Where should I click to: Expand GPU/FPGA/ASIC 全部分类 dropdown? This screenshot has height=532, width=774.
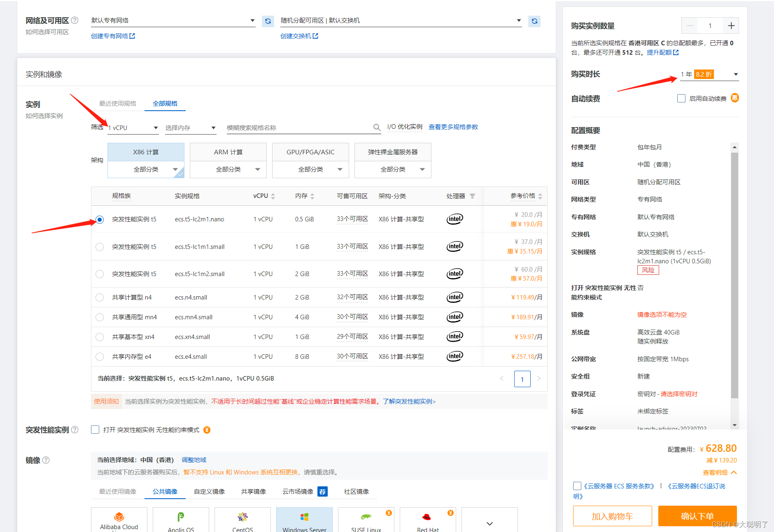point(310,170)
